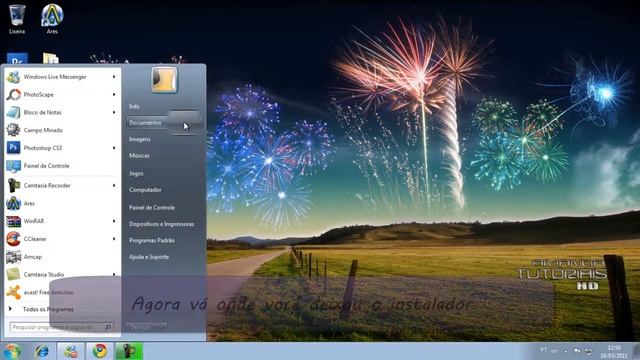This screenshot has height=360, width=640.
Task: Open Bloco de Notas program
Action: [x=62, y=112]
